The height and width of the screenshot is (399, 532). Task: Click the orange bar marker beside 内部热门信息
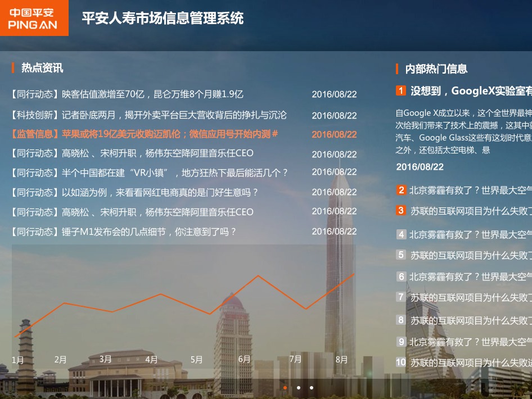pyautogui.click(x=397, y=69)
